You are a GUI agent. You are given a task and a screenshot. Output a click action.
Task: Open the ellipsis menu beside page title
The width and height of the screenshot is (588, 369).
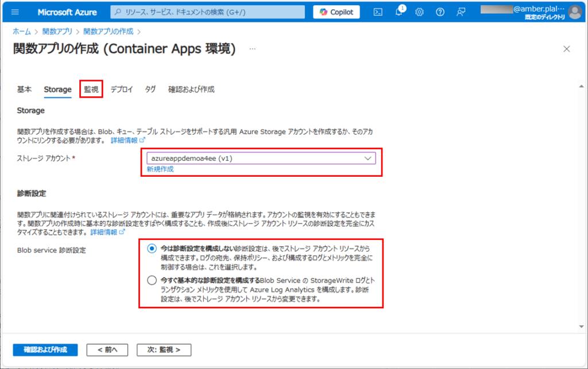tap(252, 49)
